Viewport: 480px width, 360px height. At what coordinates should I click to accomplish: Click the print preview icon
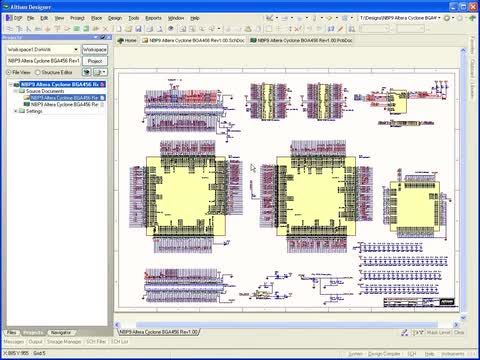(160, 29)
